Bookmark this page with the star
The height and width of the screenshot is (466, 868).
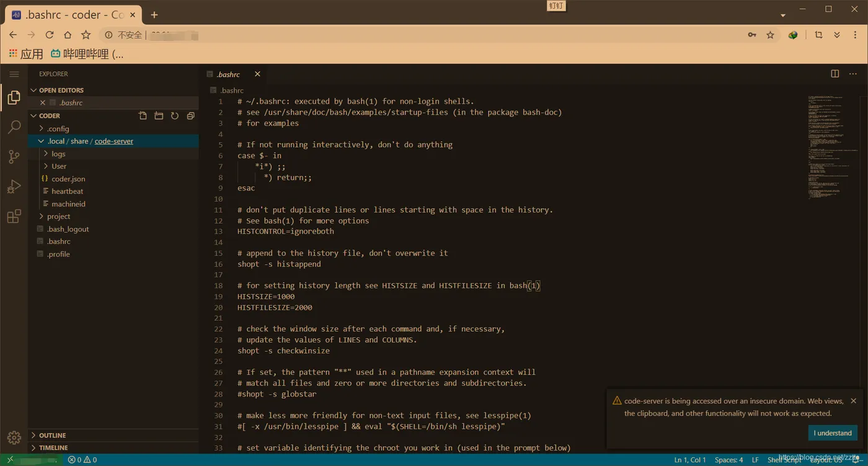tap(770, 35)
